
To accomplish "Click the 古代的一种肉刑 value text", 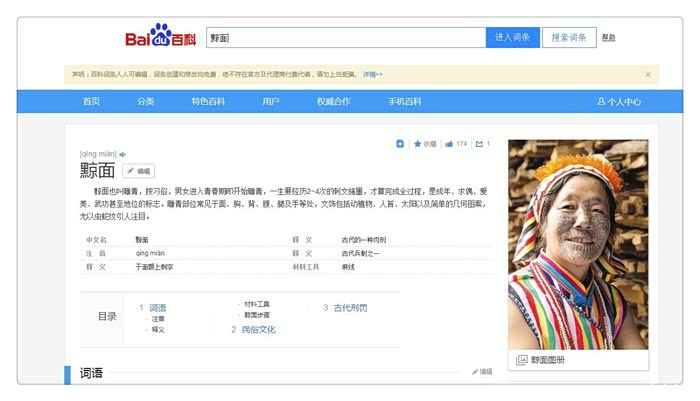I will [x=364, y=240].
